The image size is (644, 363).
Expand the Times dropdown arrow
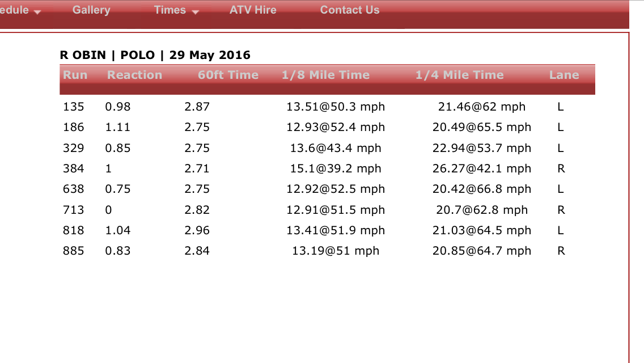[x=196, y=12]
